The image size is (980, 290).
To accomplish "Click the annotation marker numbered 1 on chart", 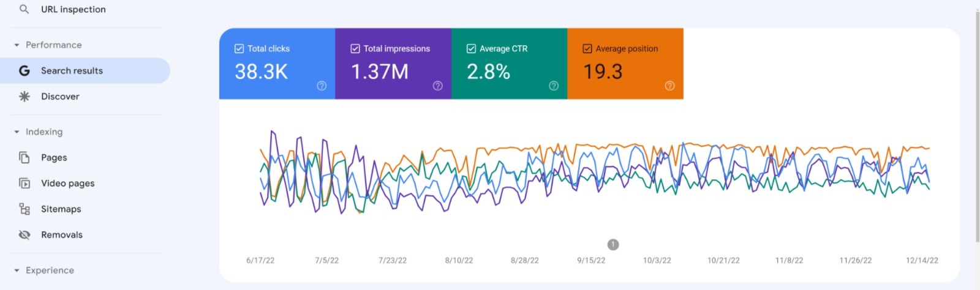I will point(613,245).
